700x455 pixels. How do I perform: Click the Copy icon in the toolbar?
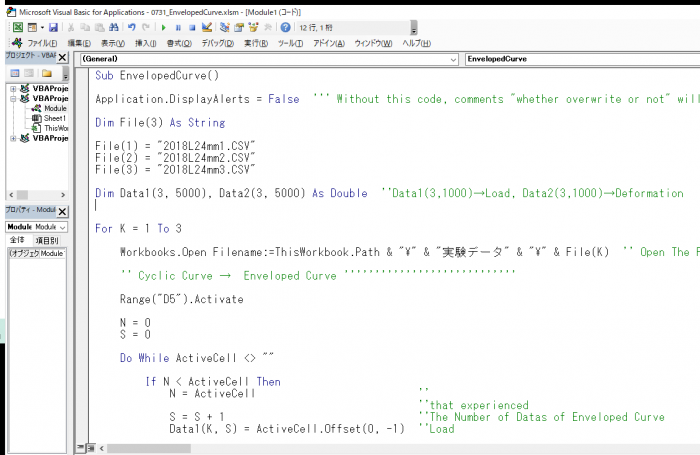point(85,28)
